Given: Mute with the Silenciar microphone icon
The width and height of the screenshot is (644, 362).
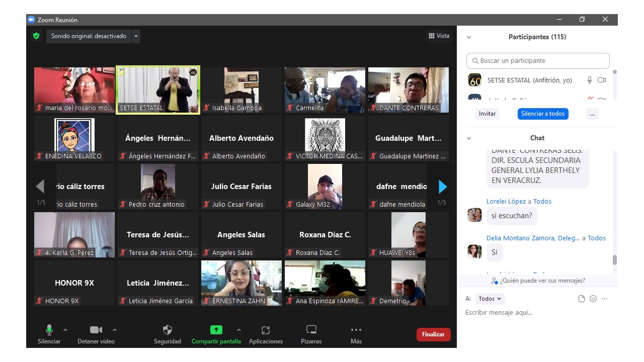Looking at the screenshot, I should click(49, 330).
